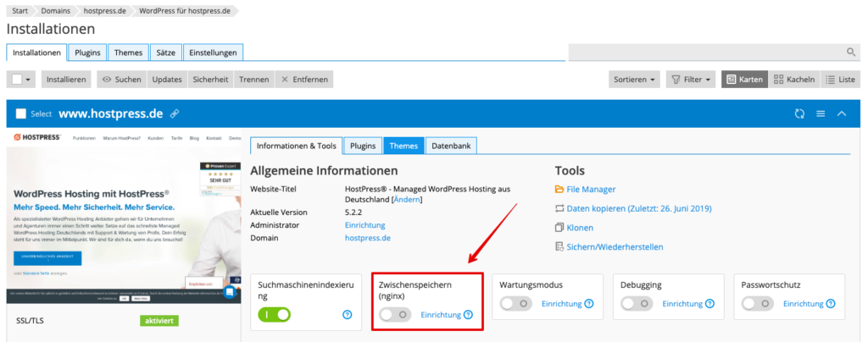
Task: Click the Sichern/Wiederherstellen icon
Action: (559, 247)
